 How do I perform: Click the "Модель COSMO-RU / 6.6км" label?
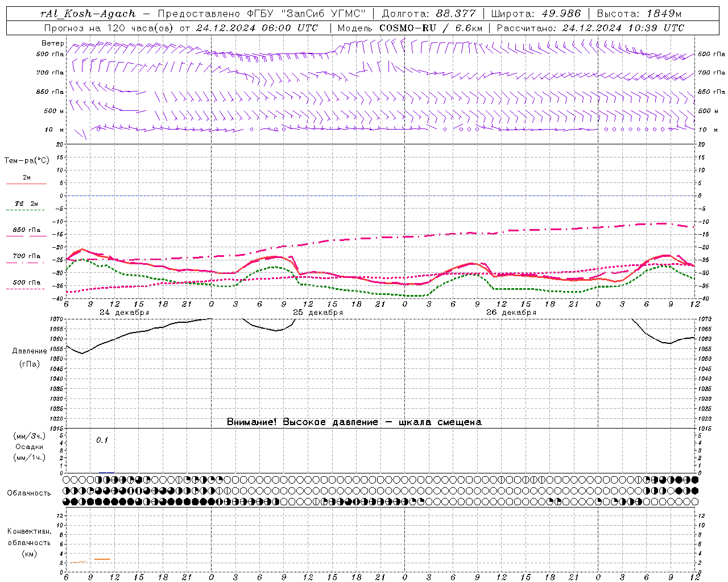(x=409, y=28)
